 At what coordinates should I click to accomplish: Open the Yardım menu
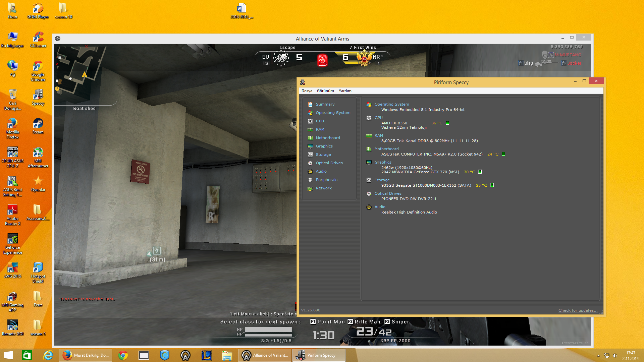pos(345,91)
